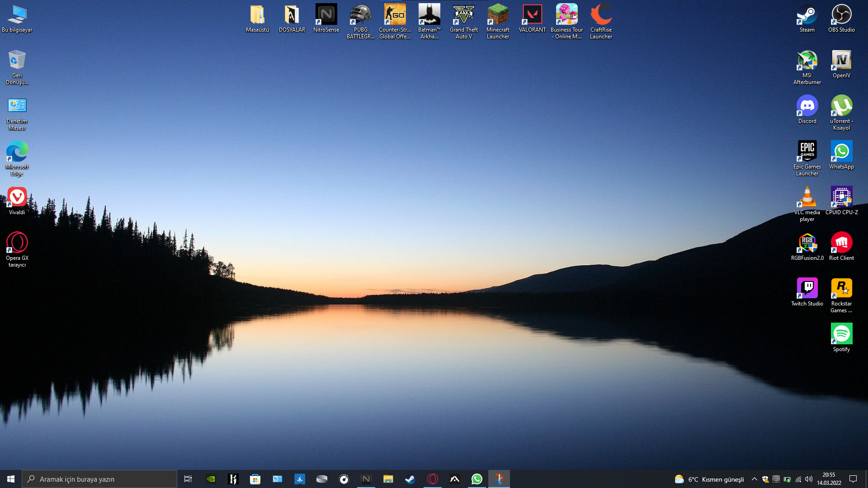868x488 pixels.
Task: Click the Opera GX browser shortcut
Action: coord(17,249)
